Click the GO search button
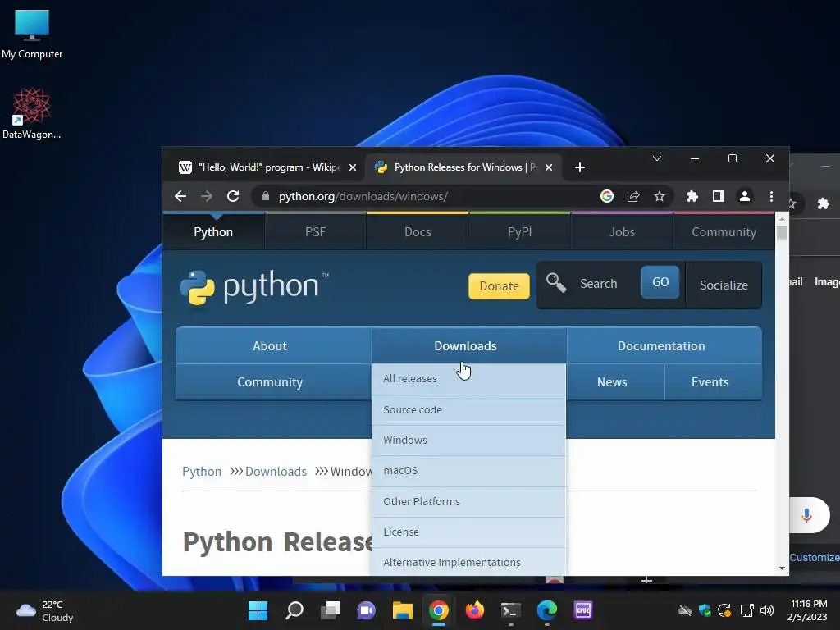Screen dimensions: 840x630 (x=660, y=282)
